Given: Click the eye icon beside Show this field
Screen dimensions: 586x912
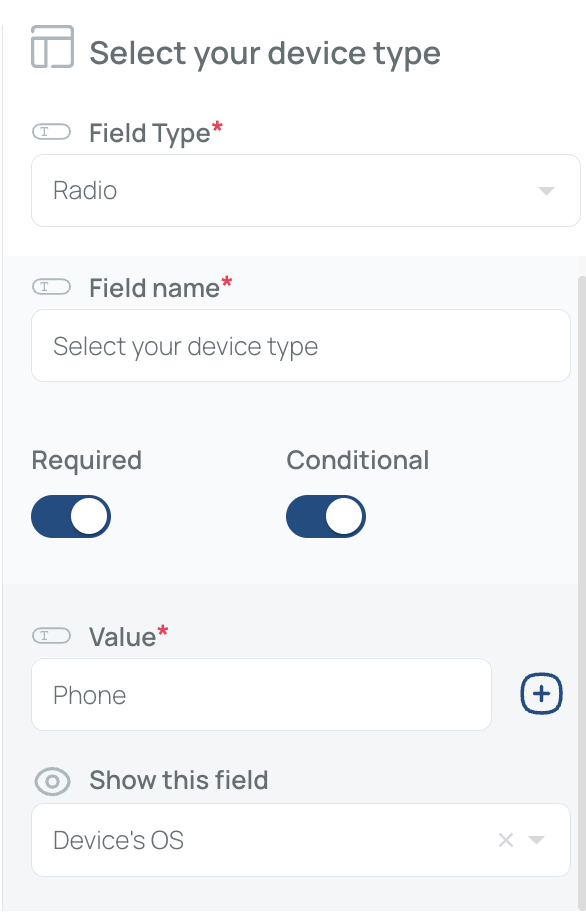Looking at the screenshot, I should click(52, 781).
